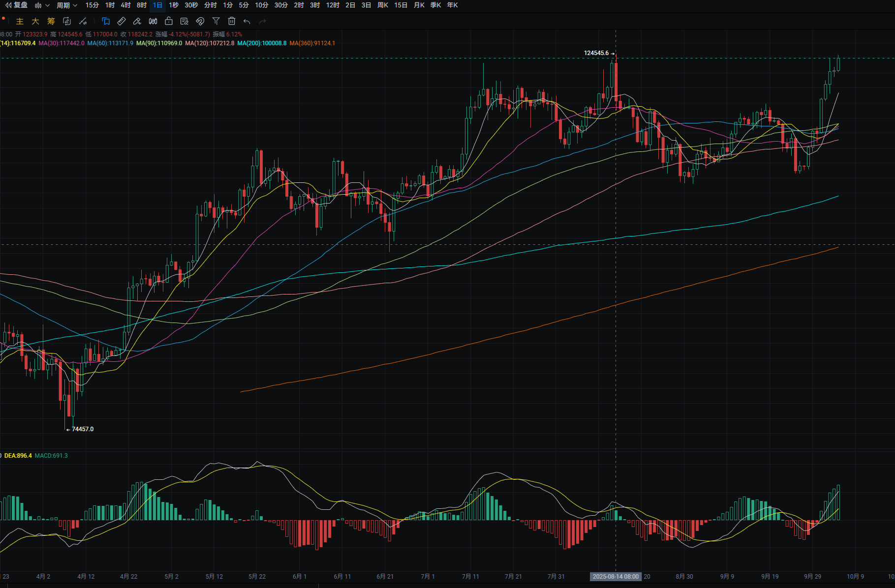Image resolution: width=895 pixels, height=588 pixels.
Task: Toggle the 大 indicator button
Action: [35, 21]
